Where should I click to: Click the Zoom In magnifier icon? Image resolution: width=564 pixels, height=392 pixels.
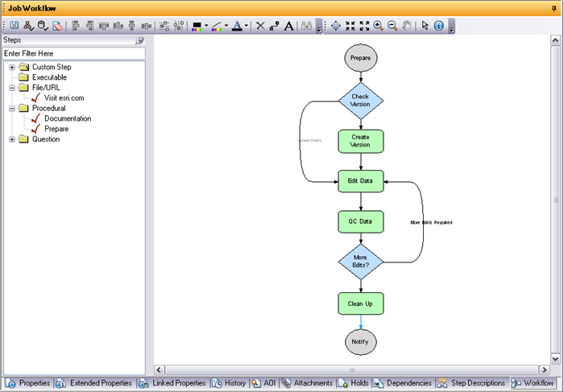(378, 26)
